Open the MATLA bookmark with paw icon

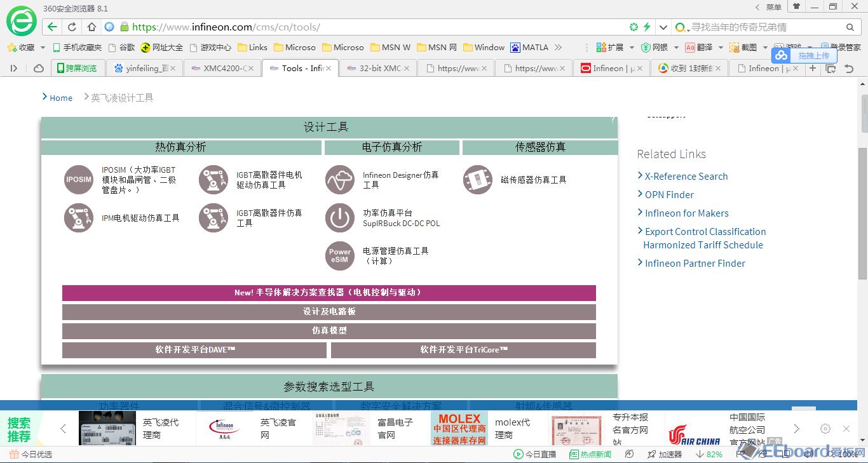529,48
